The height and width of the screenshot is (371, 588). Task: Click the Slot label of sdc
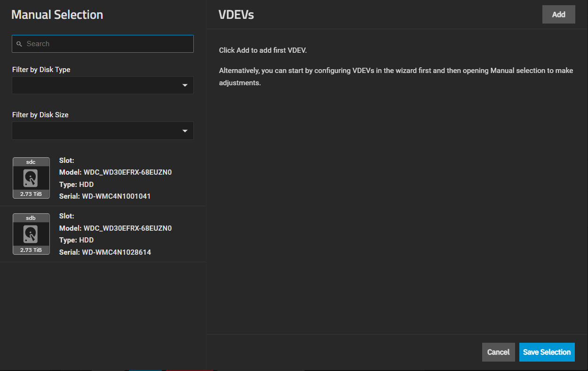point(67,161)
